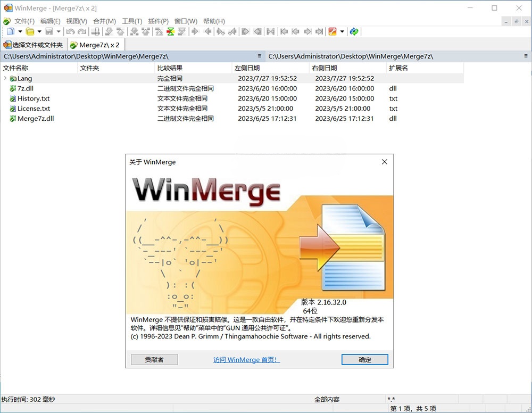Open the 帮助(H) menu
Image resolution: width=532 pixels, height=413 pixels.
(214, 21)
